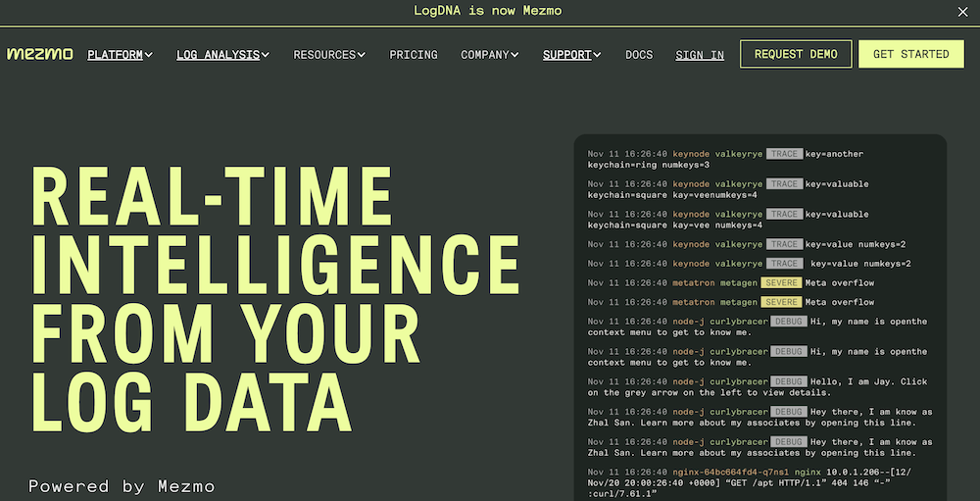Click the Sign In link

click(x=700, y=55)
